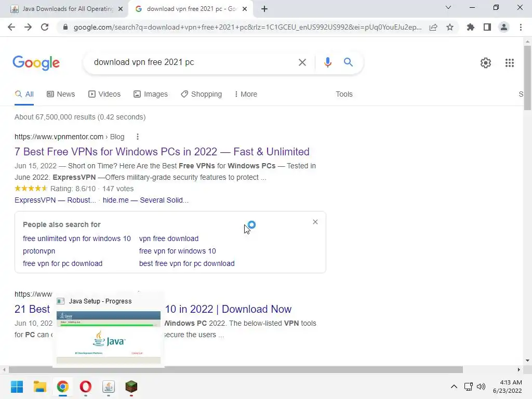This screenshot has height=399, width=532.
Task: Dismiss the People also search for box
Action: [x=315, y=222]
